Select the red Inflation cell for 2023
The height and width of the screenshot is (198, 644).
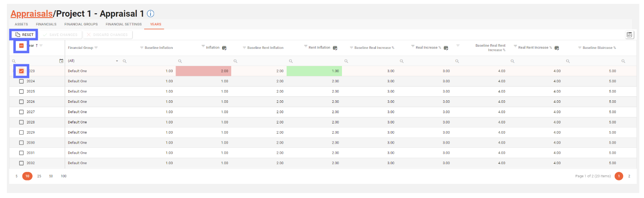click(x=203, y=71)
